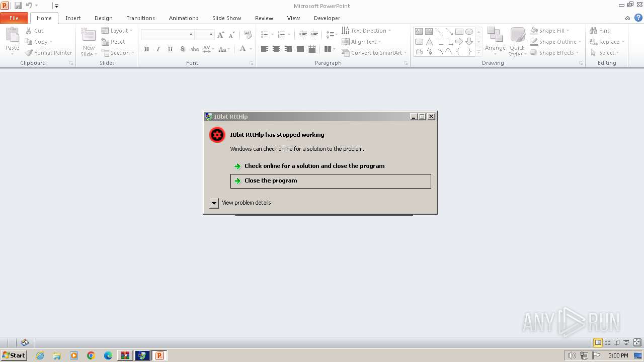Screen dimensions: 644x362
Task: Click Find in Editing group
Action: (x=600, y=31)
